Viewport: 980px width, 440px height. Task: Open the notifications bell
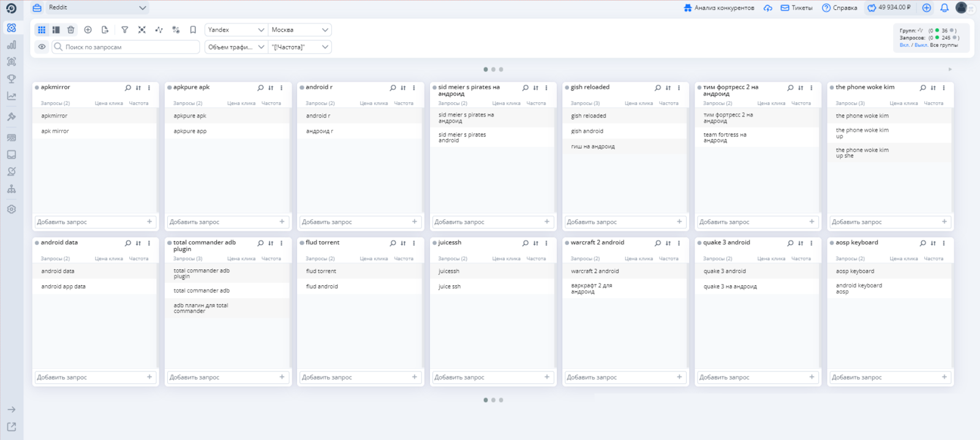coord(944,8)
